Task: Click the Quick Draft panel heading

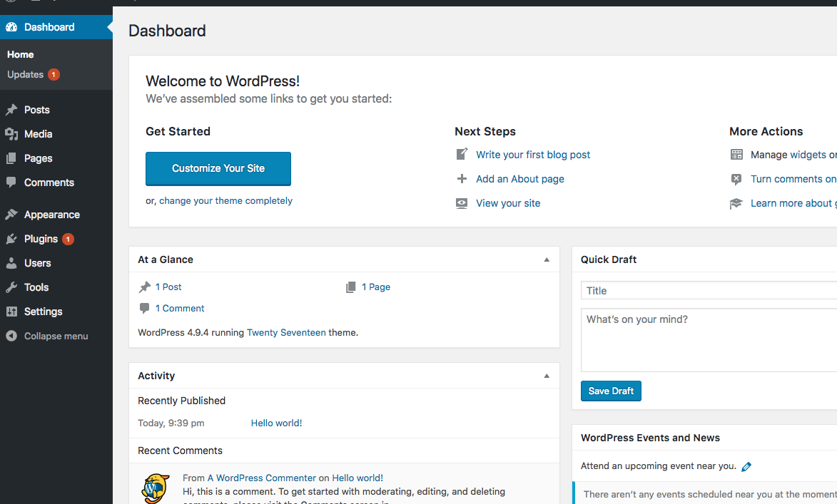Action: coord(609,259)
